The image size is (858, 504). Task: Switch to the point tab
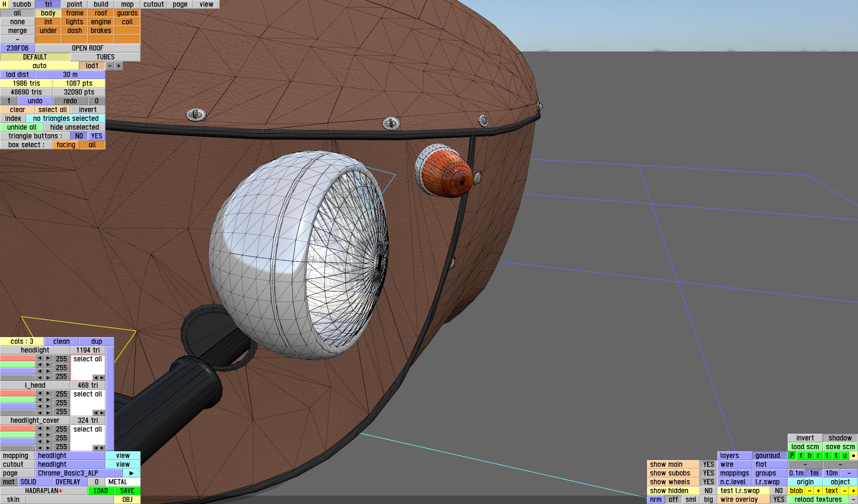point(74,4)
